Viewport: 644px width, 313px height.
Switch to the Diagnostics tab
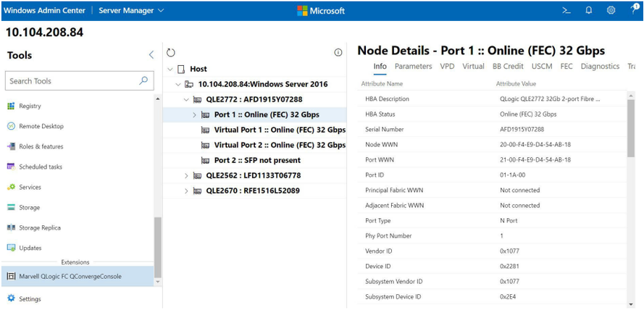point(600,66)
